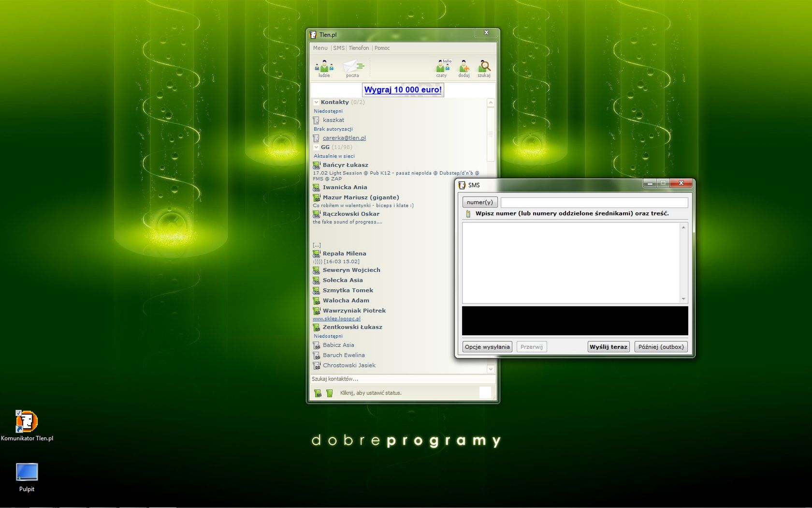Click the SMS message scroll-down arrow
The height and width of the screenshot is (508, 812).
(x=683, y=299)
